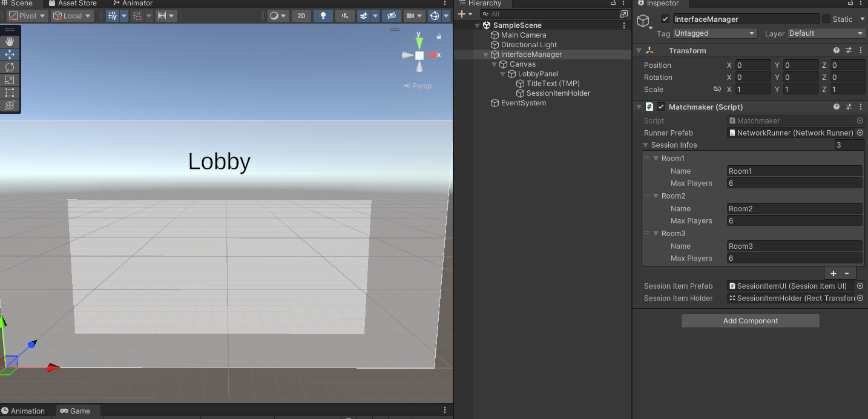Screen dimensions: 868x419
Task: Remove a Session Infos list element
Action: point(847,273)
